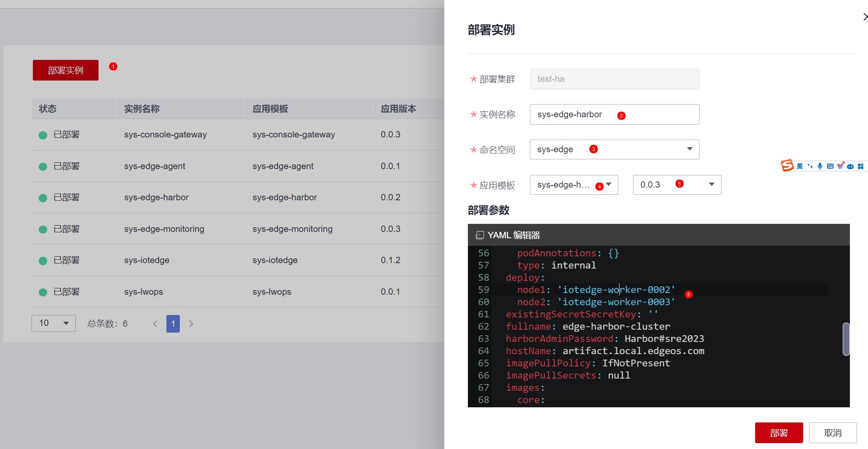Viewport: 868px width, 449px height.
Task: Switch Sogou input language via 英 icon
Action: click(x=800, y=166)
